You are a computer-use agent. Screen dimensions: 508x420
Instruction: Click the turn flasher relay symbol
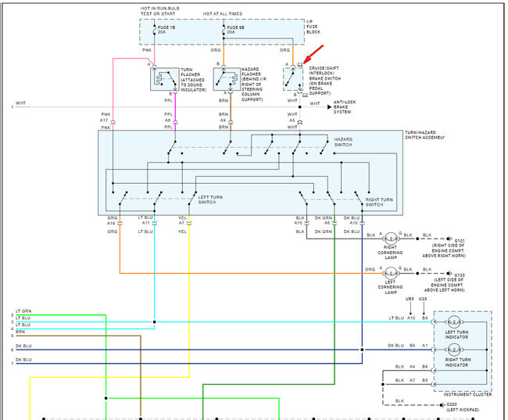(165, 79)
